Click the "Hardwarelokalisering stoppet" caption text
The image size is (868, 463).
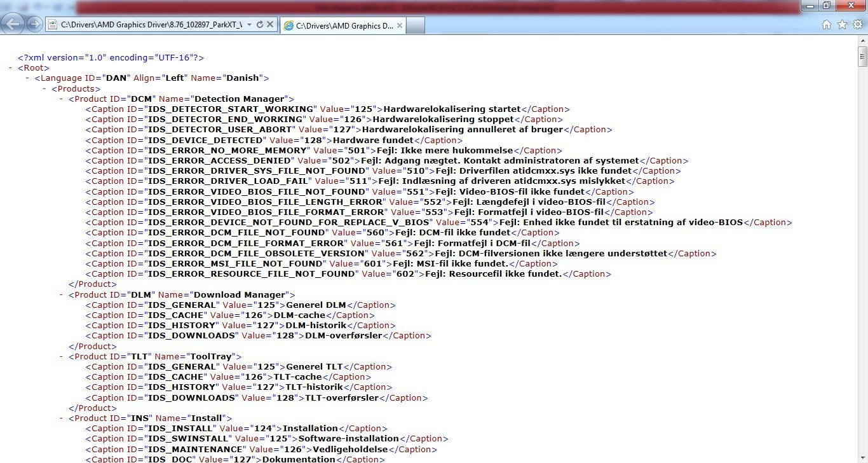coord(443,119)
